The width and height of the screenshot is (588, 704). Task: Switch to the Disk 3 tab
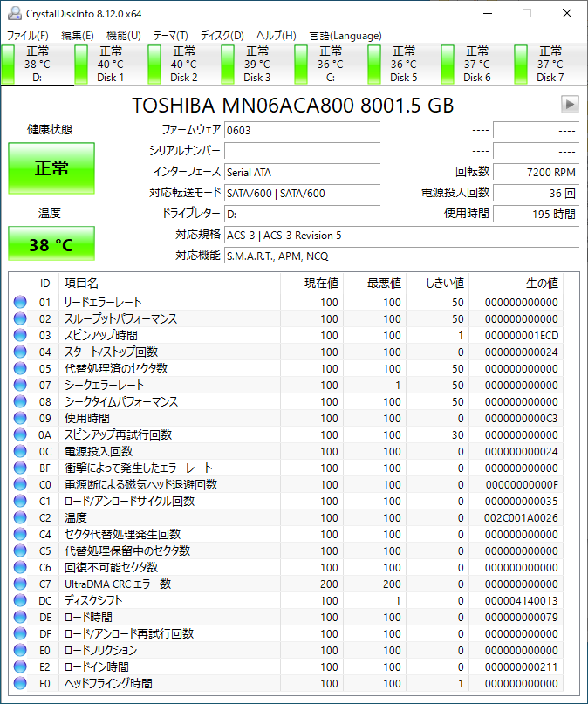256,65
